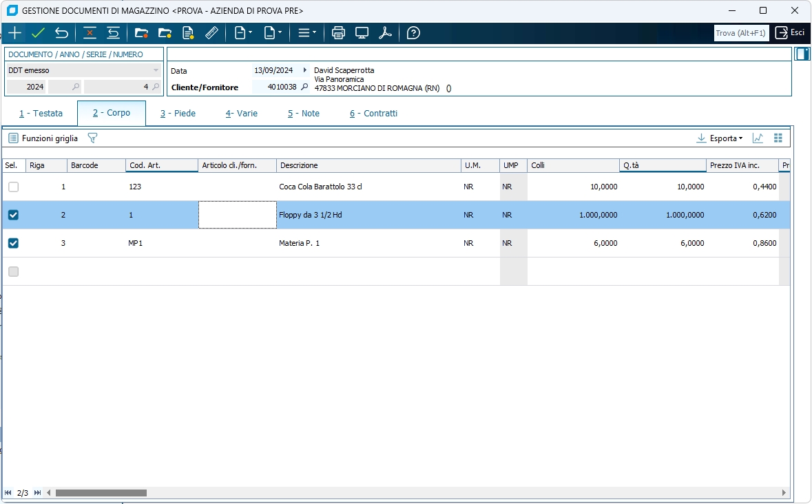
Task: Click the PDF export icon
Action: [x=385, y=33]
